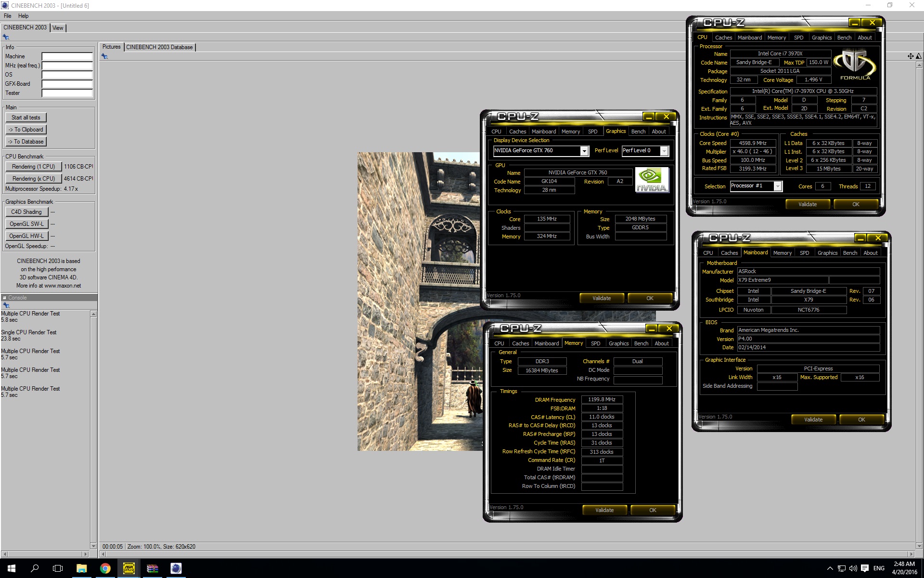924x578 pixels.
Task: Click To Clipboard button
Action: pyautogui.click(x=26, y=130)
